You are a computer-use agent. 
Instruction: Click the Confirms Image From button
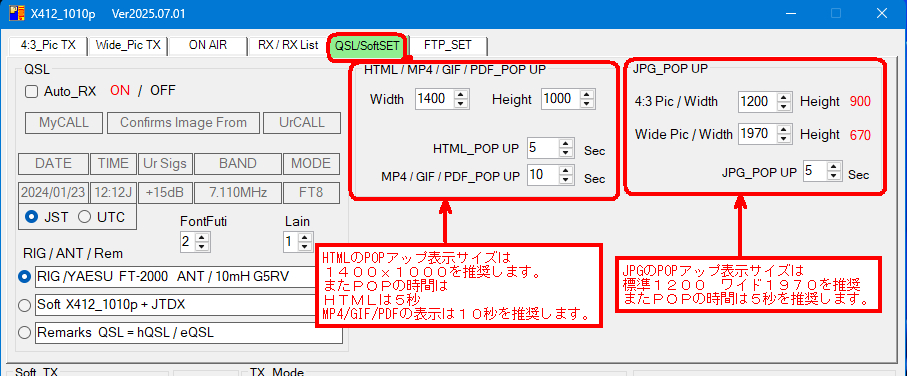[x=183, y=123]
